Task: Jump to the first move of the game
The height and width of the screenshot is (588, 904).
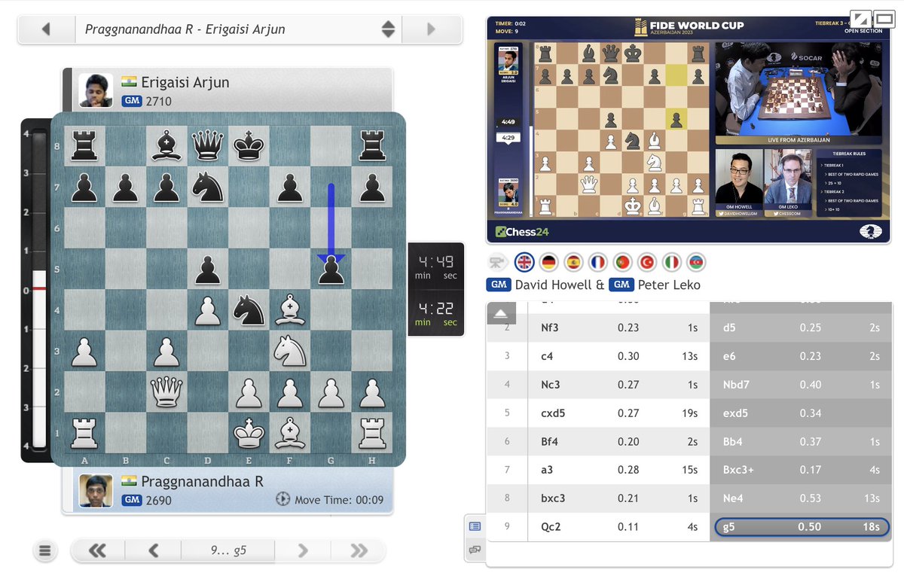Action: point(97,551)
